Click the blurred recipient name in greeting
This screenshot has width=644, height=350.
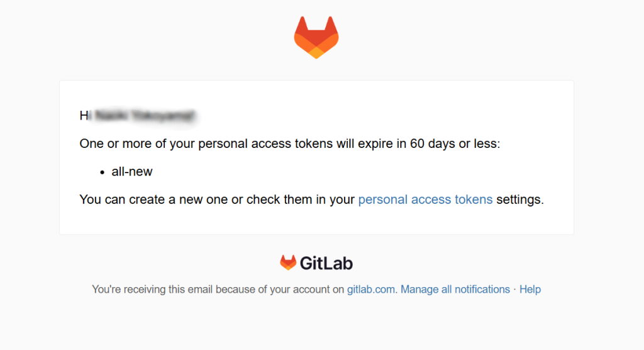[x=145, y=116]
